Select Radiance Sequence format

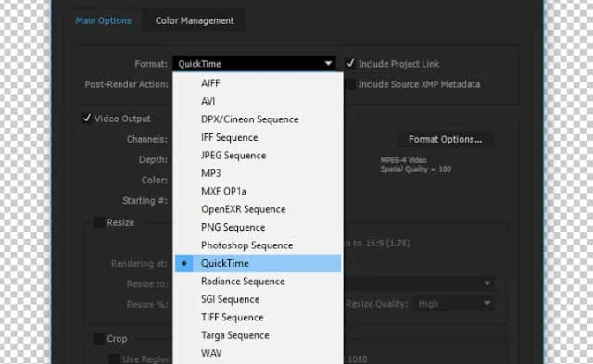[x=258, y=282]
